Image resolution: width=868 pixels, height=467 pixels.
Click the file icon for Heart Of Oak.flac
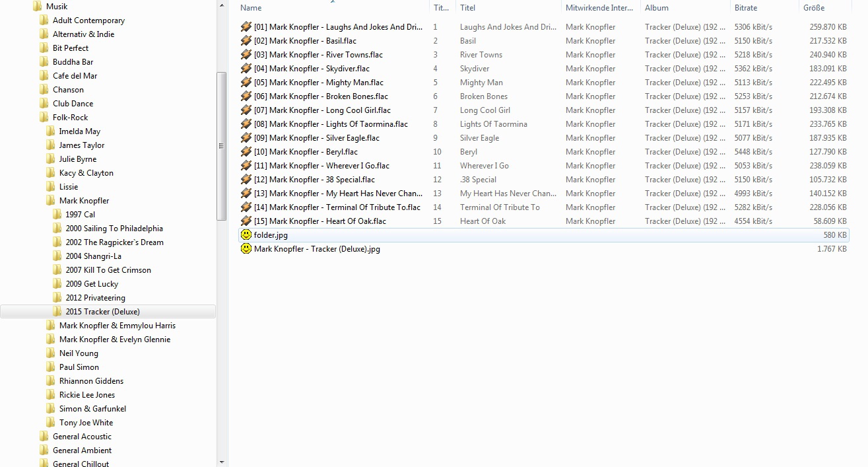tap(246, 221)
